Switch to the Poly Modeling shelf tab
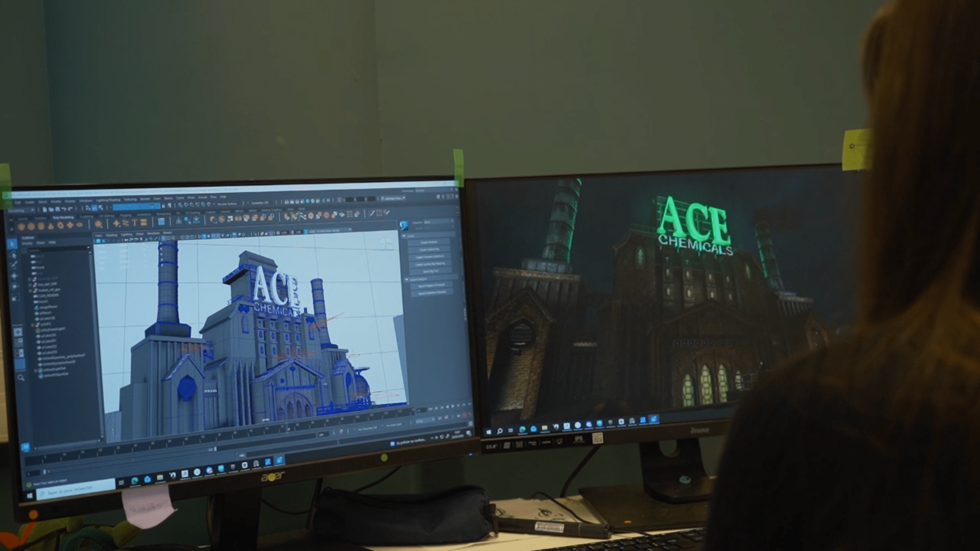Screen dimensions: 980x551 pos(63,218)
